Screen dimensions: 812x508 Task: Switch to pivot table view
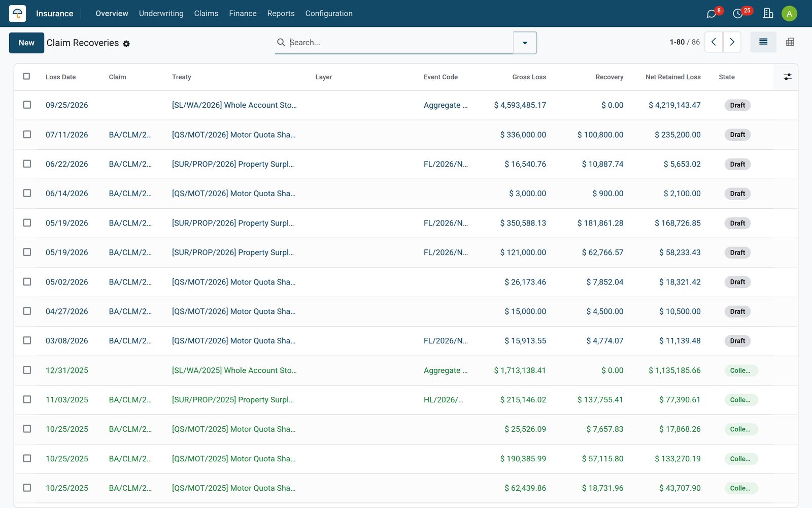[x=790, y=42]
